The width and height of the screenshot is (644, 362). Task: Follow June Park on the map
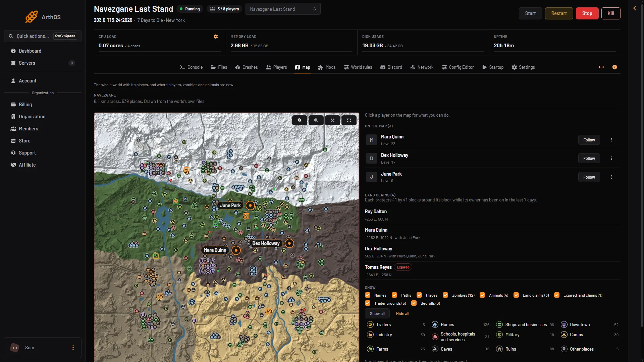(589, 177)
